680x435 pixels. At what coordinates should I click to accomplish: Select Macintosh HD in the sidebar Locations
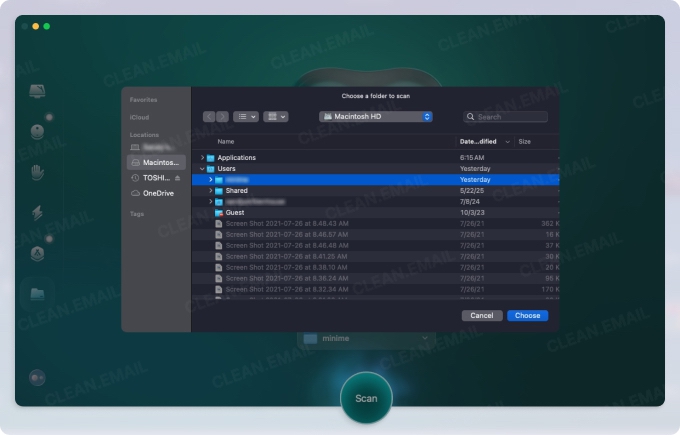[156, 162]
